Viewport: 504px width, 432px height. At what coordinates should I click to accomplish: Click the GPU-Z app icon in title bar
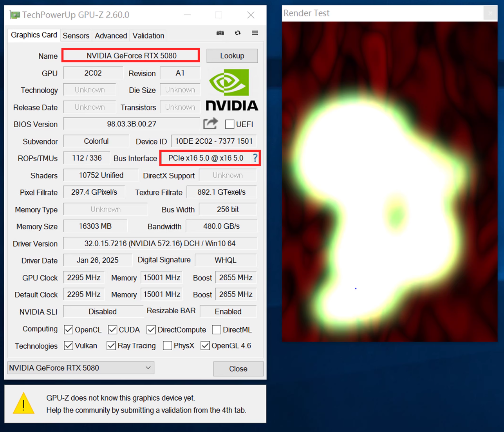tap(15, 15)
